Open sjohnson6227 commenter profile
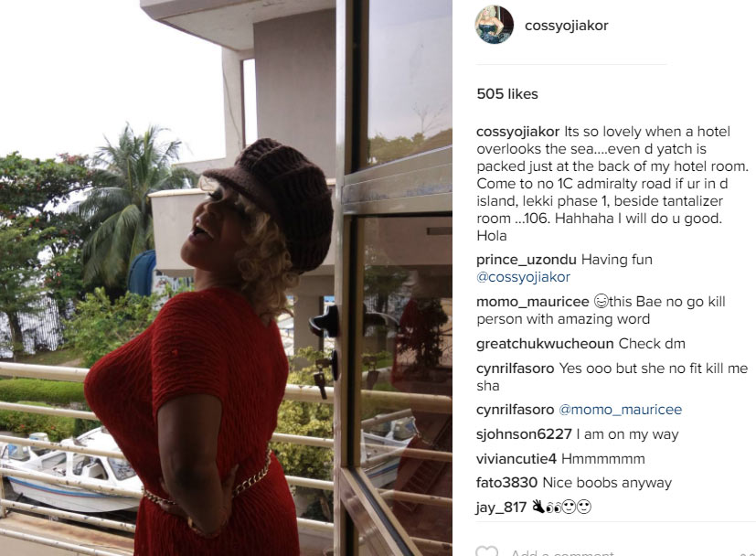Image resolution: width=756 pixels, height=556 pixels. point(524,434)
